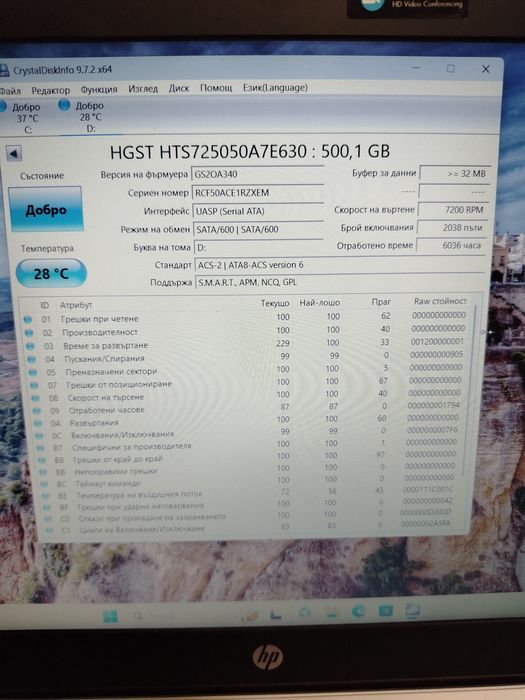Minimize the CrystalDiskInfo window

tap(416, 68)
